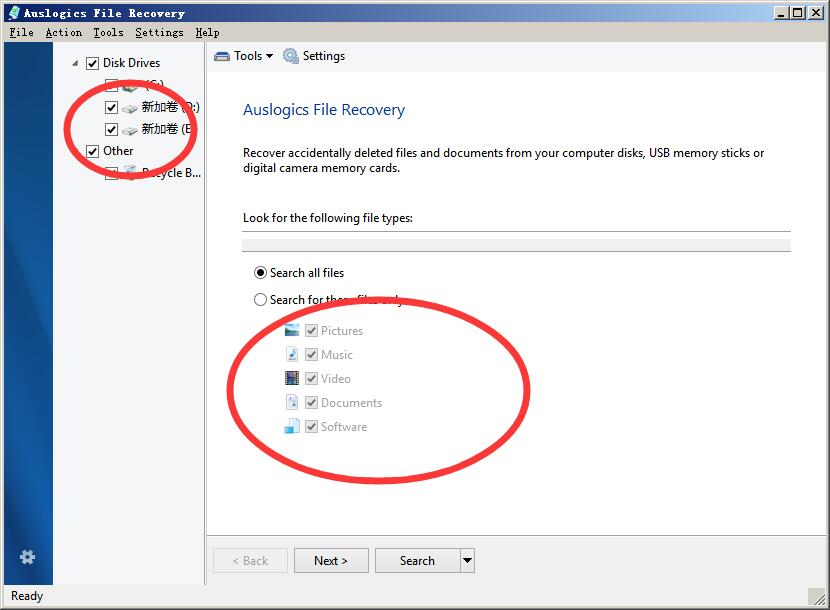Choose the Search for these file types option
Image resolution: width=830 pixels, height=610 pixels.
(260, 300)
